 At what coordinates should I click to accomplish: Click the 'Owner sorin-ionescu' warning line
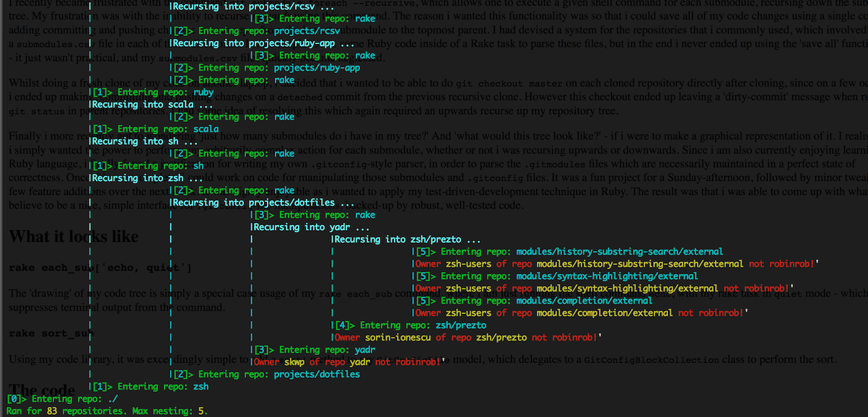(467, 338)
